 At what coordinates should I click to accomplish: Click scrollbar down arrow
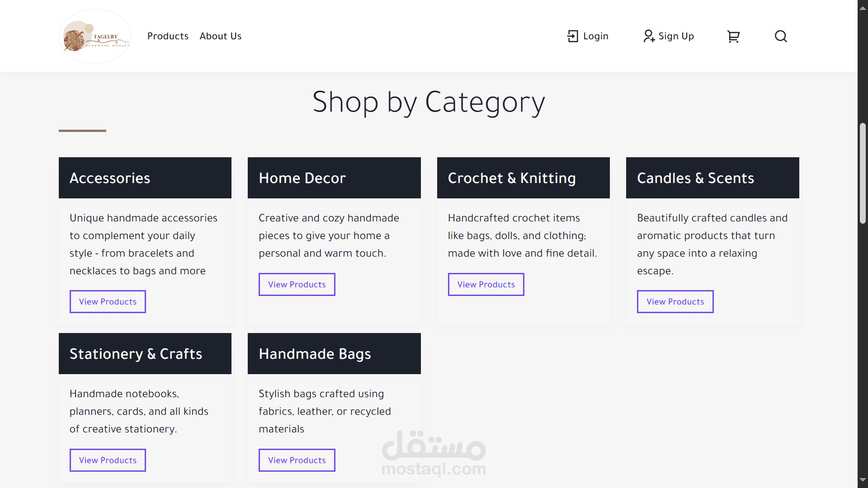click(x=863, y=480)
